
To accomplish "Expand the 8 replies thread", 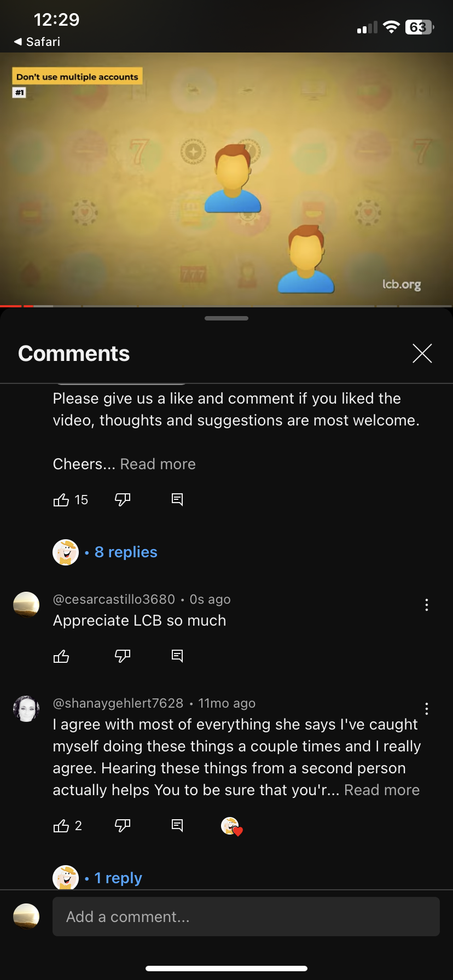I will [x=126, y=552].
